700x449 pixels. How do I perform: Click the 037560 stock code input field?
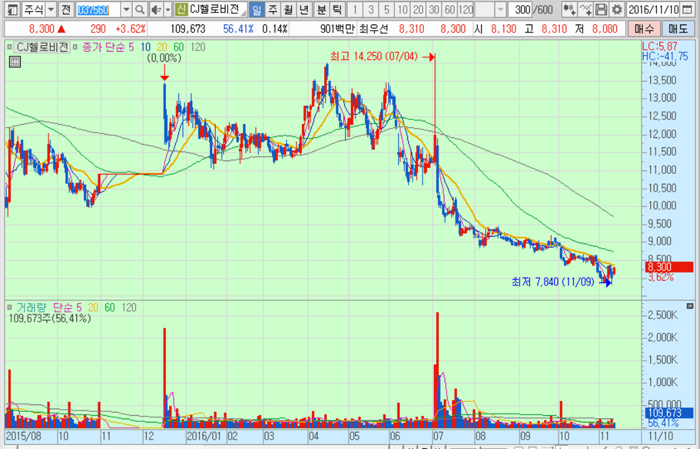[96, 9]
